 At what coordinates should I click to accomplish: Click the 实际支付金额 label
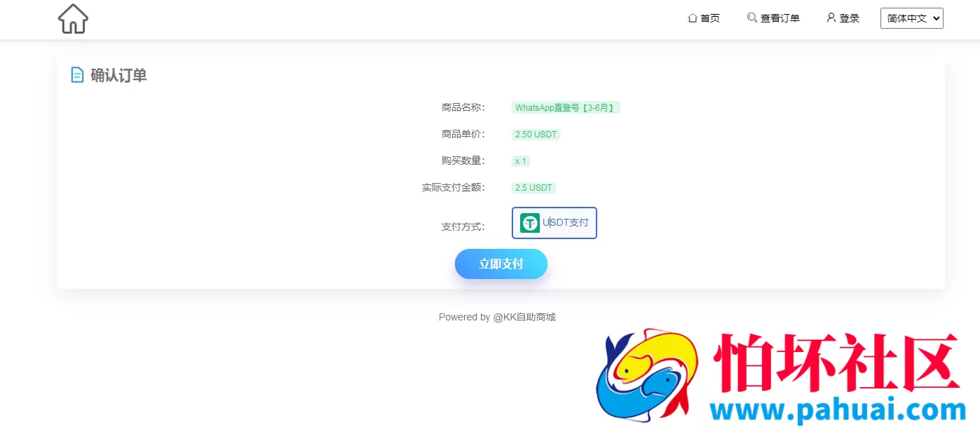point(453,187)
